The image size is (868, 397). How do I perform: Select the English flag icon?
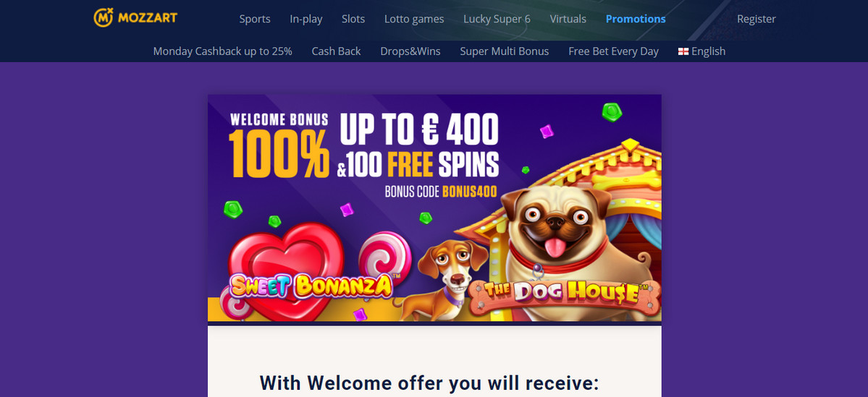(x=683, y=51)
